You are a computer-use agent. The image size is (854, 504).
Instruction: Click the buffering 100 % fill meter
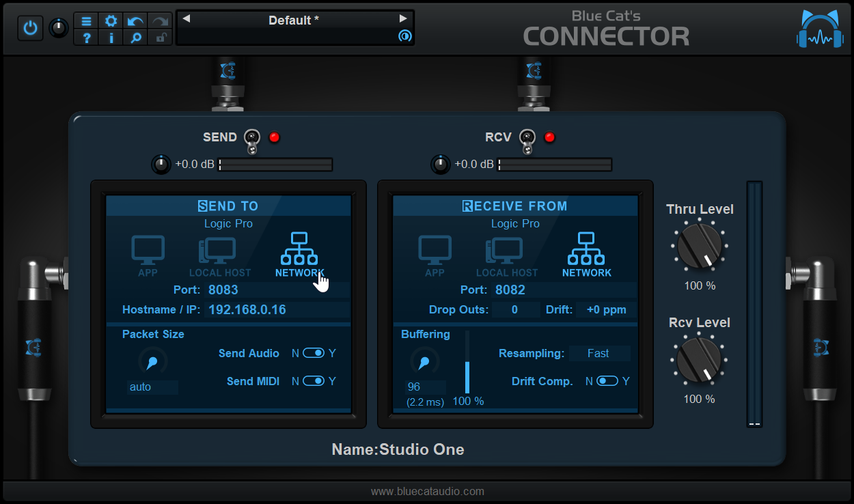(x=468, y=363)
